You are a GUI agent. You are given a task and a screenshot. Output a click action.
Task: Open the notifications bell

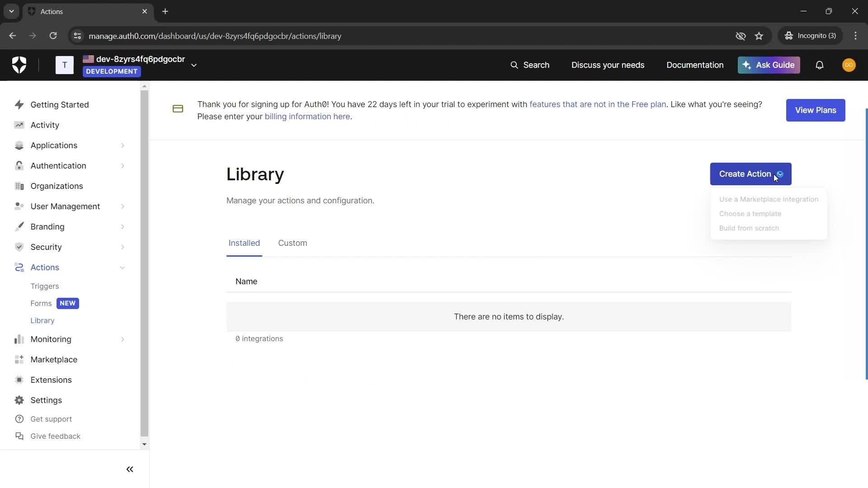pos(819,65)
